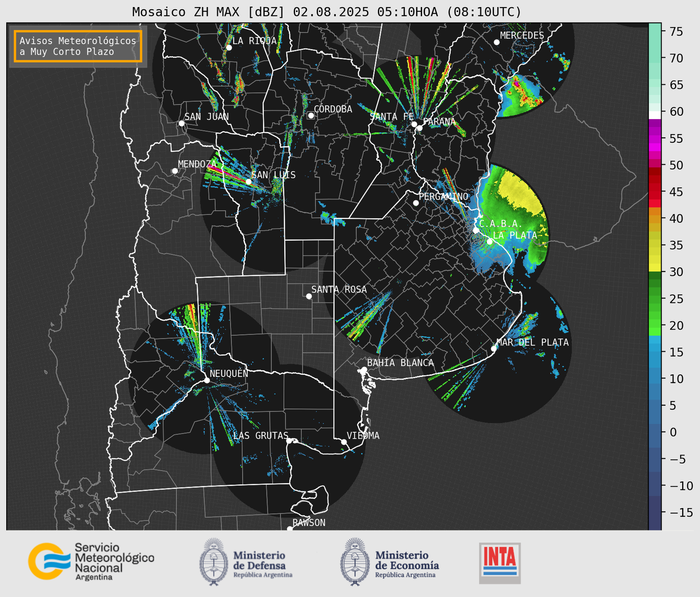Viewport: 700px width, 597px height.
Task: Click the INTA logo
Action: tap(500, 563)
